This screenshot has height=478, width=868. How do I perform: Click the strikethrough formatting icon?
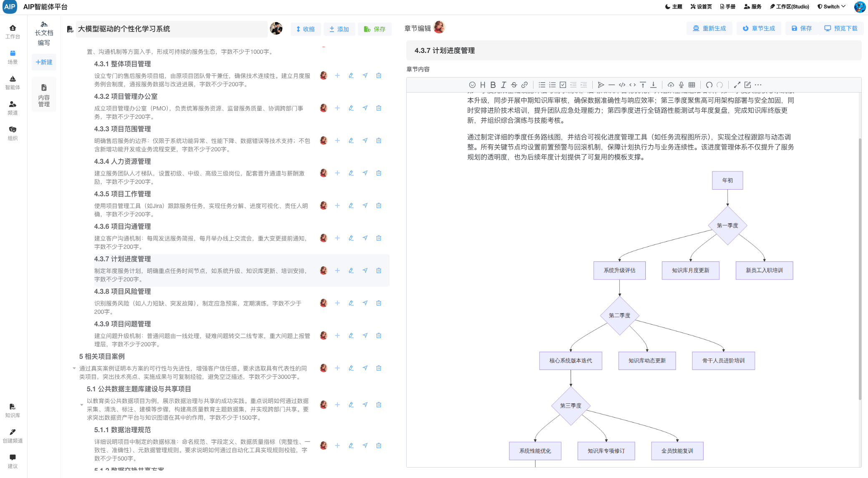(x=514, y=85)
